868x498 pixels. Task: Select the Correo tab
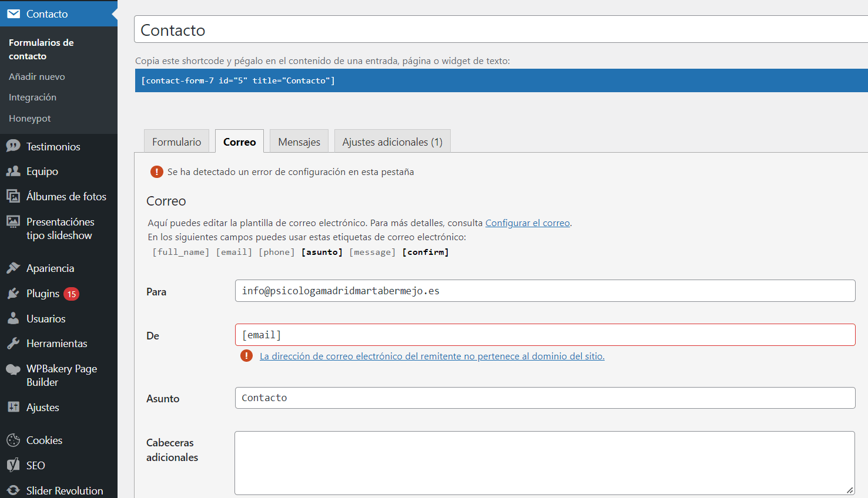click(x=239, y=142)
